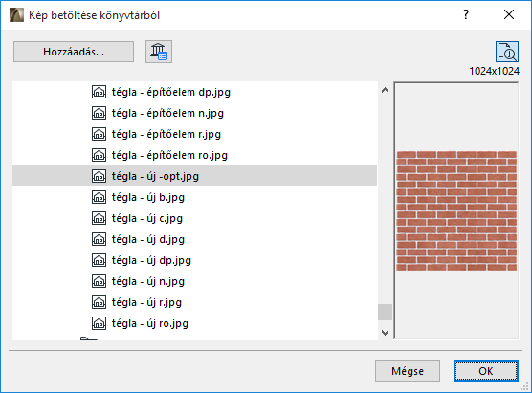Select file name tégla - új c.jpg
The height and width of the screenshot is (393, 532).
point(147,218)
